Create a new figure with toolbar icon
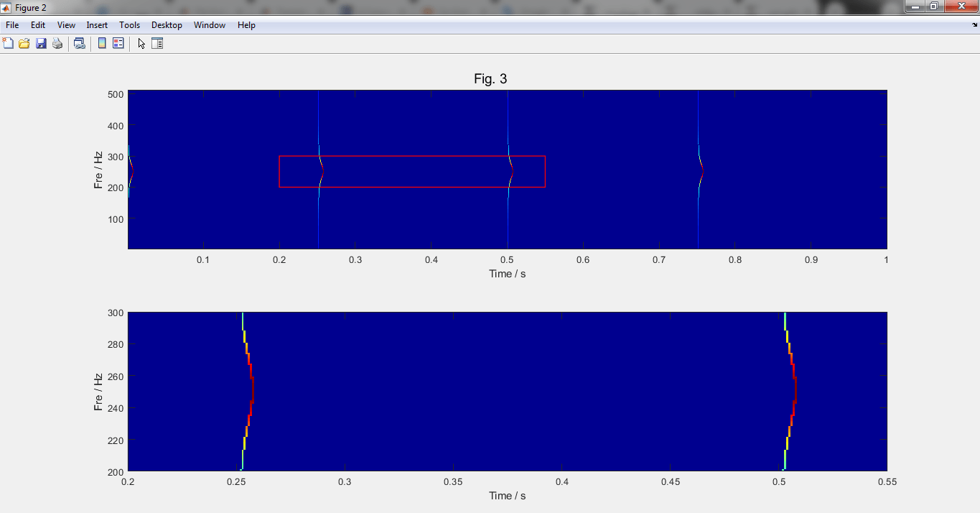 click(x=8, y=43)
